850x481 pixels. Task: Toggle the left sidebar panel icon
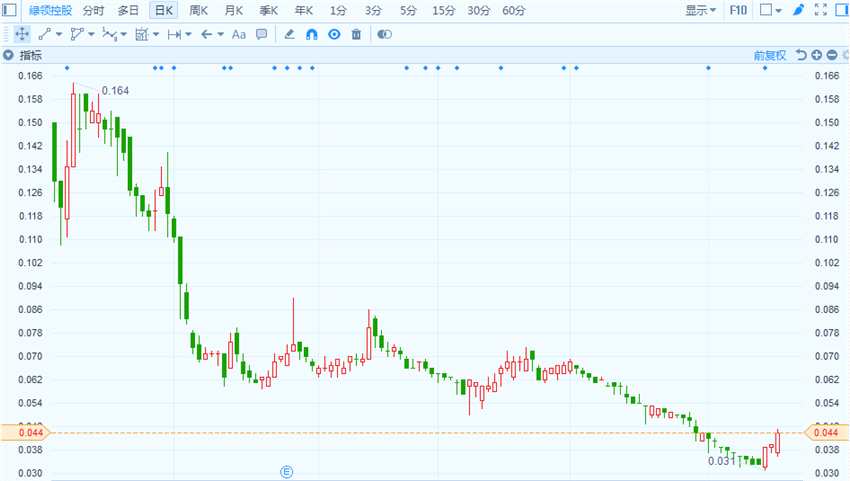coord(9,10)
